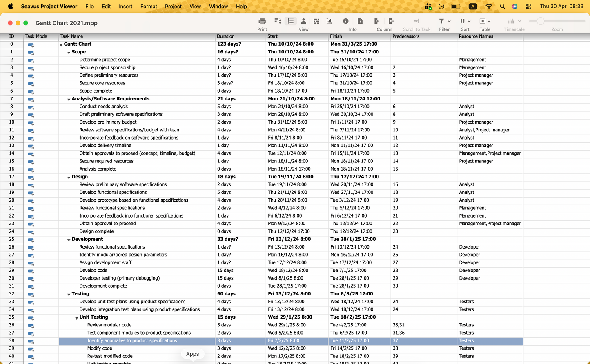Adjust the Zoom slider knob

click(541, 21)
